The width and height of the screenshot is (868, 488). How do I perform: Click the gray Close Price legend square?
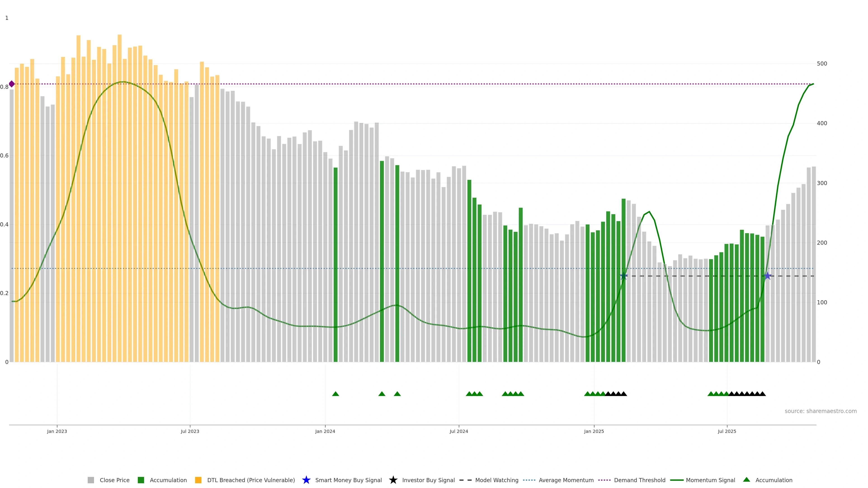91,480
